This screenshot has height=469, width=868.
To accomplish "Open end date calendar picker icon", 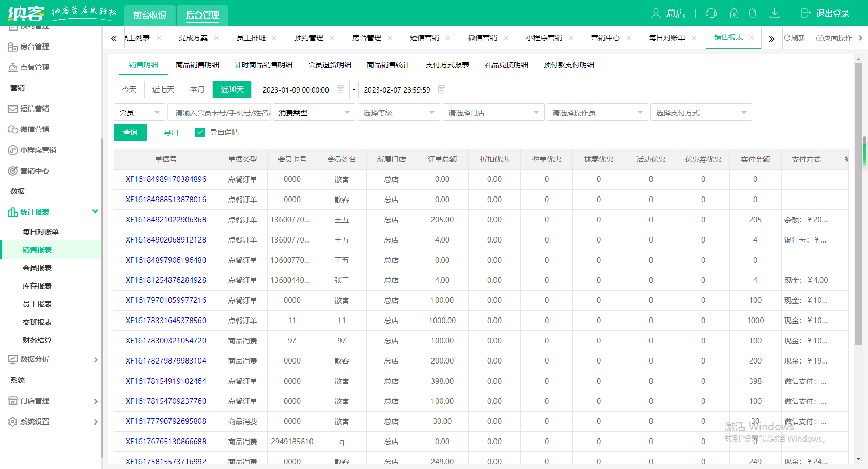I will pyautogui.click(x=442, y=89).
